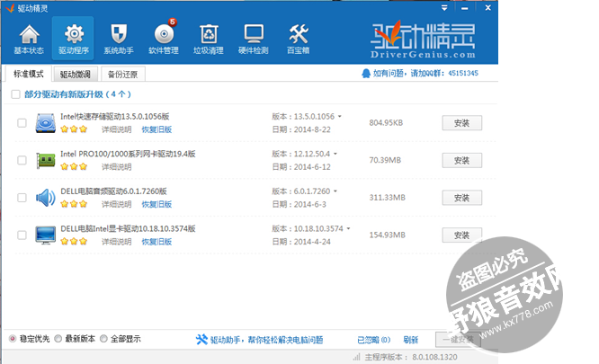The height and width of the screenshot is (364, 599).
Task: Switch to the 备份还原 tab
Action: 122,74
